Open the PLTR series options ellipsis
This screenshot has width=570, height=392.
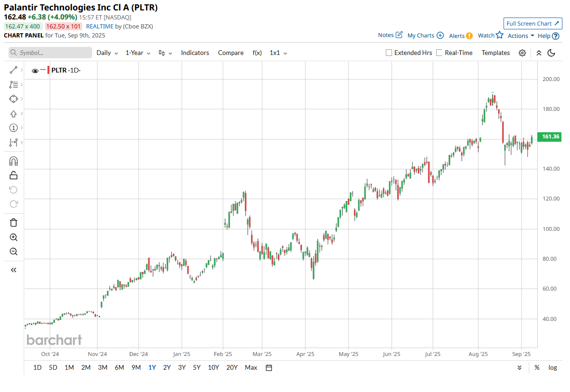coord(43,70)
